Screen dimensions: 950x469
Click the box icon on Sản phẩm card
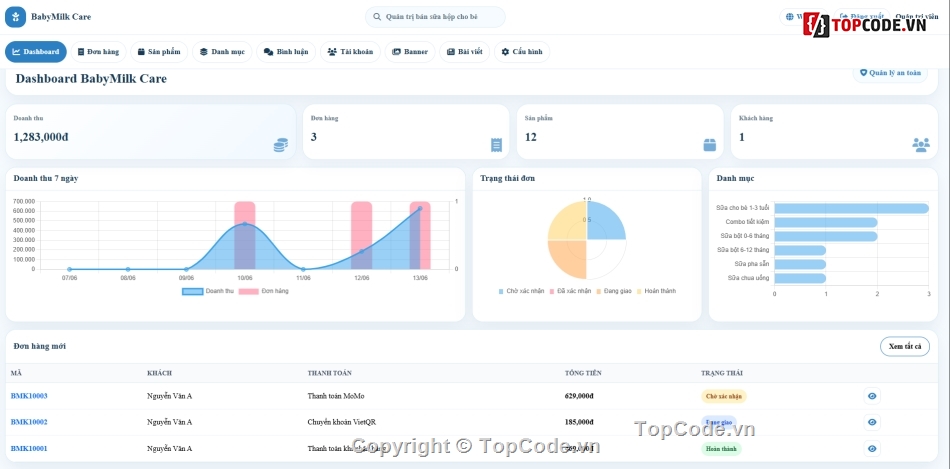coord(709,145)
